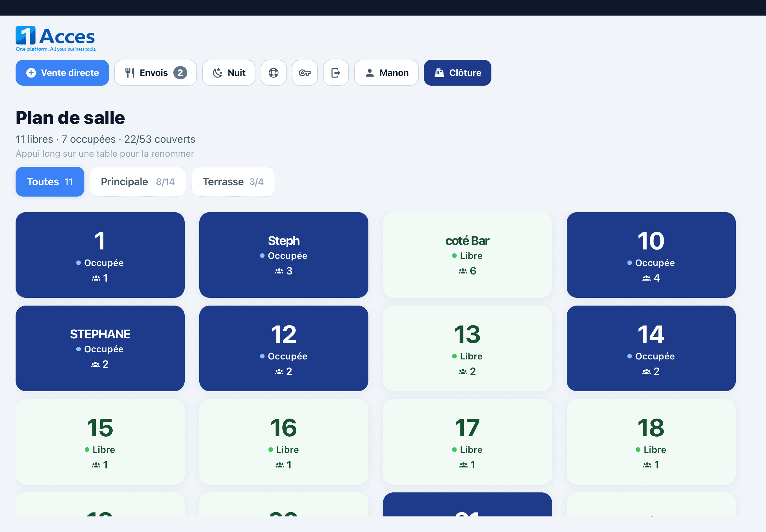Open the Envois orders list

pos(156,73)
